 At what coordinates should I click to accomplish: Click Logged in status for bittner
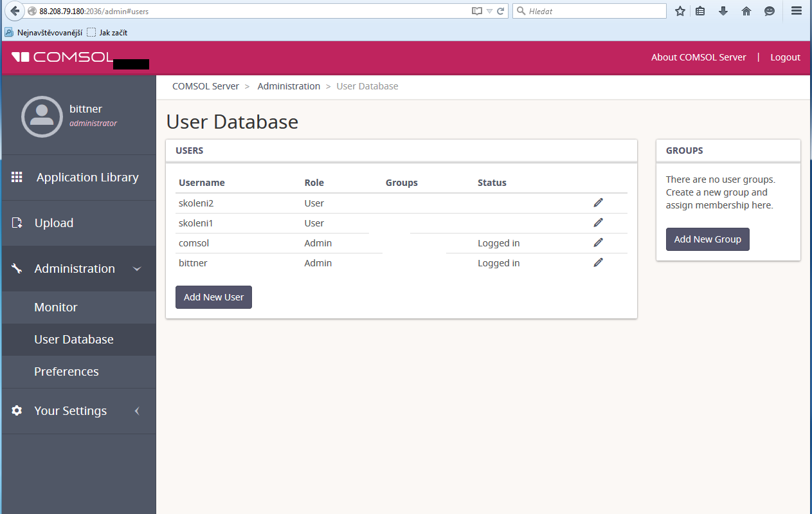499,263
